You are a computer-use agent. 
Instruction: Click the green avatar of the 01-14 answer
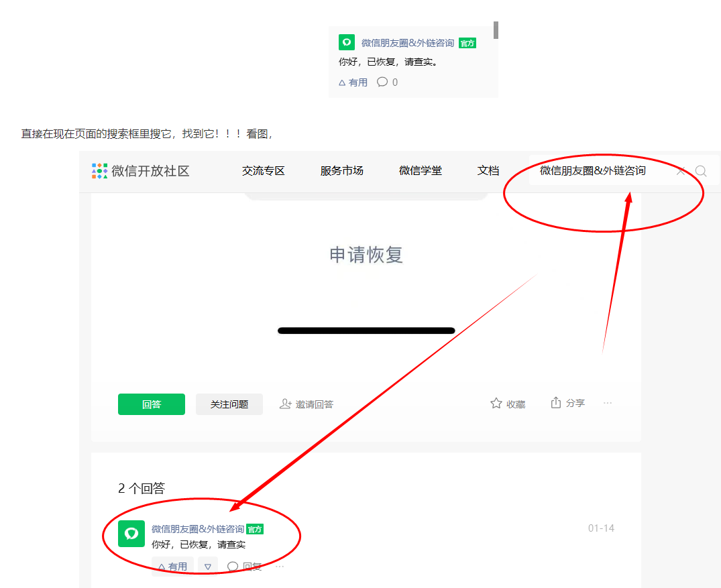pos(131,534)
